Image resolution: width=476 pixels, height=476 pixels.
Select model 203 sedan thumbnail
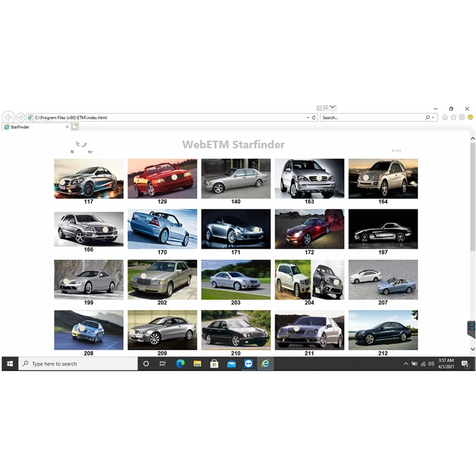coord(236,280)
